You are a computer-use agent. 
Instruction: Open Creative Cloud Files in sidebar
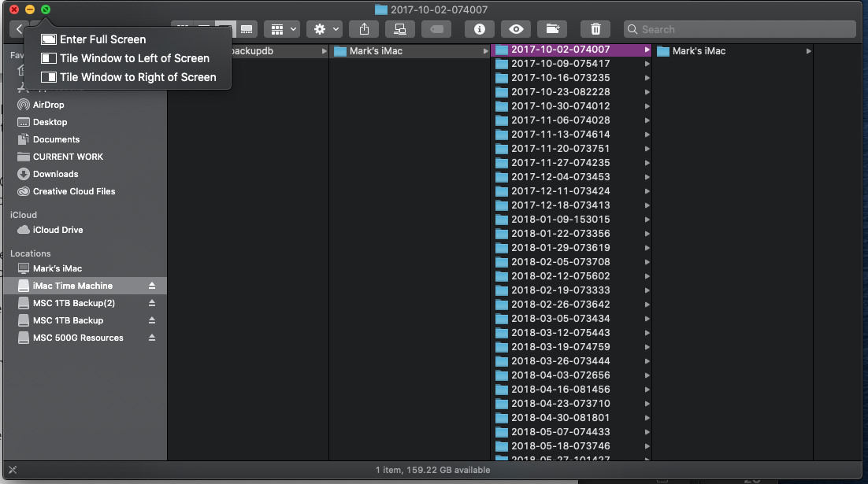pyautogui.click(x=73, y=191)
